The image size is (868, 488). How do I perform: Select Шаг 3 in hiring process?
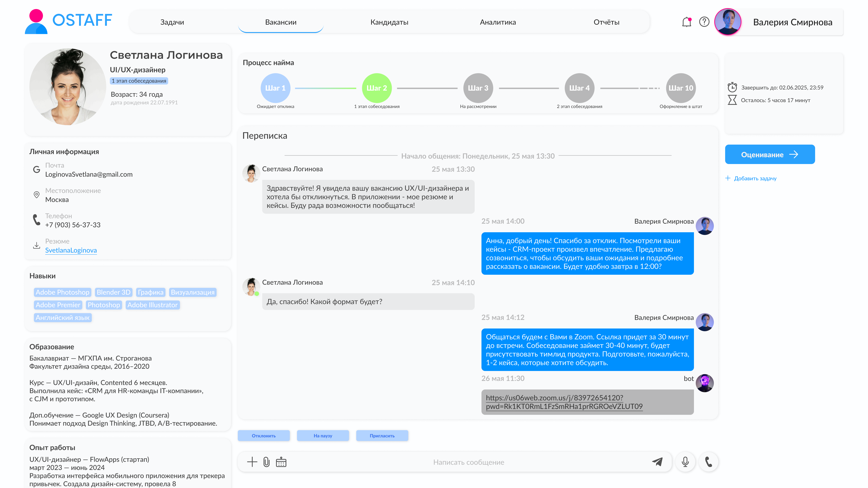click(478, 88)
